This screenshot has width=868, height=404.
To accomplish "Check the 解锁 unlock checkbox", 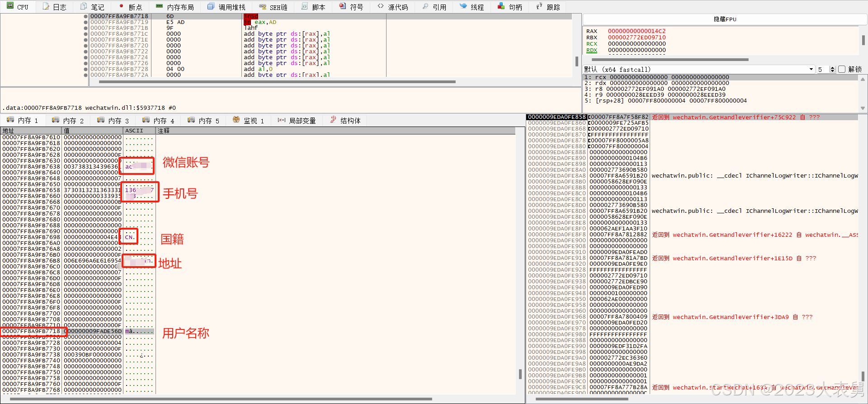I will point(842,69).
